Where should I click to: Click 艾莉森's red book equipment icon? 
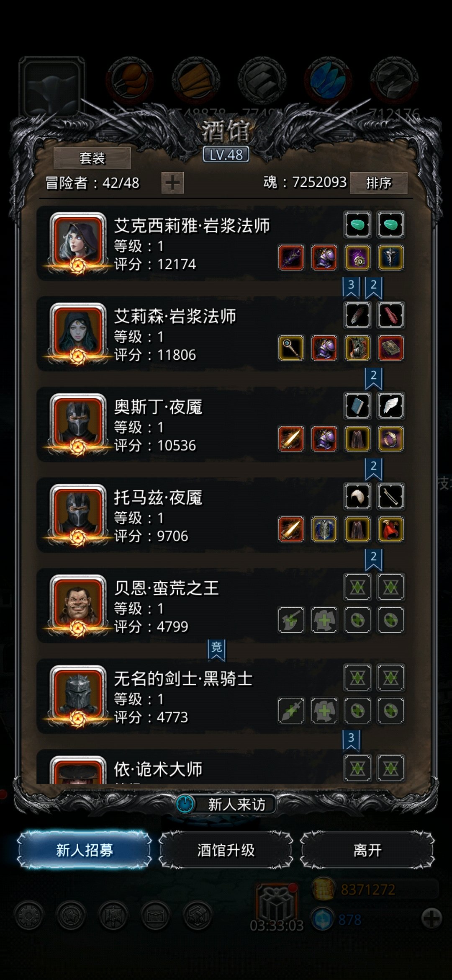click(x=390, y=348)
